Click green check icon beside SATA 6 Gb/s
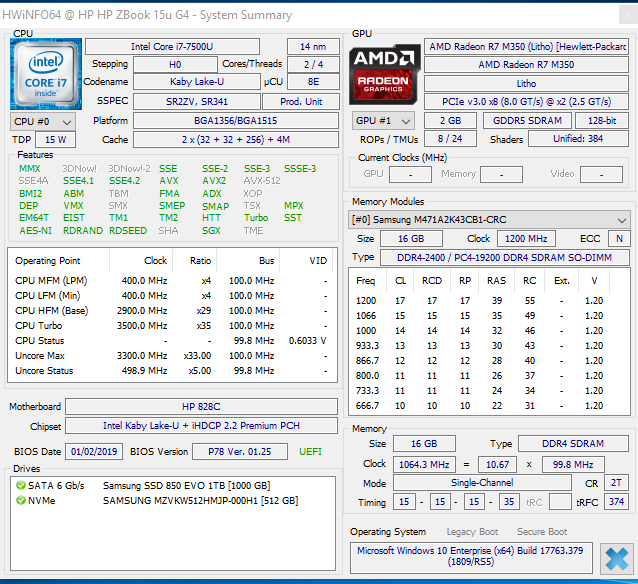 click(20, 485)
